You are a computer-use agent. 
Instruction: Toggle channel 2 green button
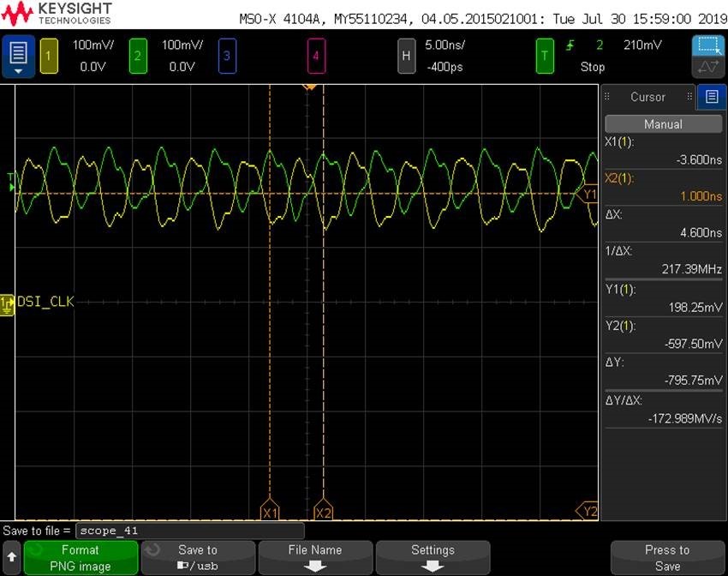pos(138,57)
